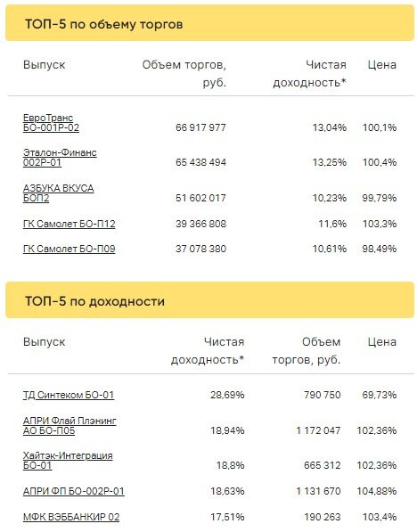Viewport: 417px width, 532px height.
Task: Click the АЗБУКА ВКУСА БОП2 link
Action: 58,193
